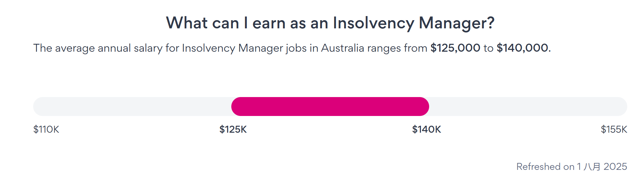644x179 pixels.
Task: Click the gray bar segment right of the pink range
Action: [x=528, y=107]
